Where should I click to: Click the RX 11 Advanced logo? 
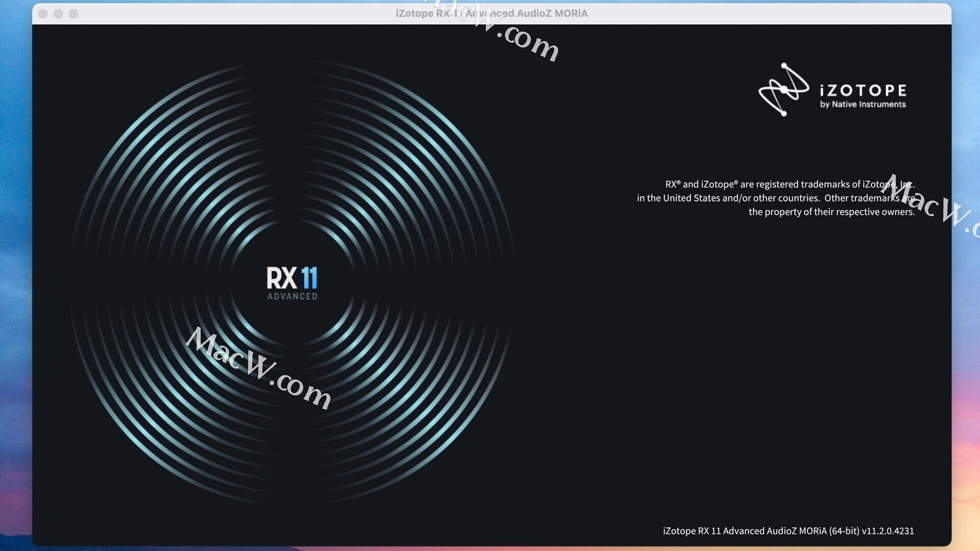292,283
